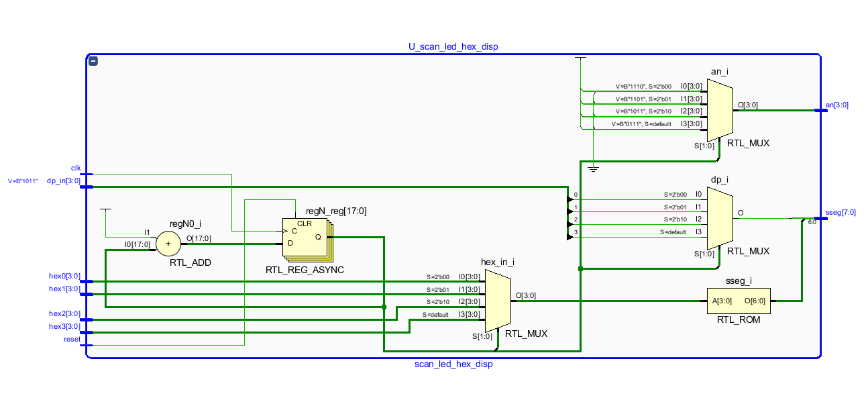Click the power symbol feeding adder I1
This screenshot has width=868, height=404.
point(105,210)
